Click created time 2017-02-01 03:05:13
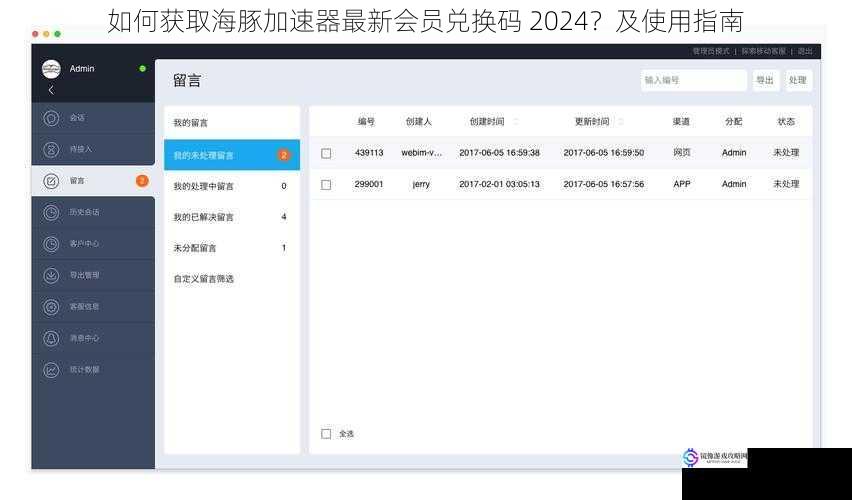The height and width of the screenshot is (500, 852). click(499, 184)
